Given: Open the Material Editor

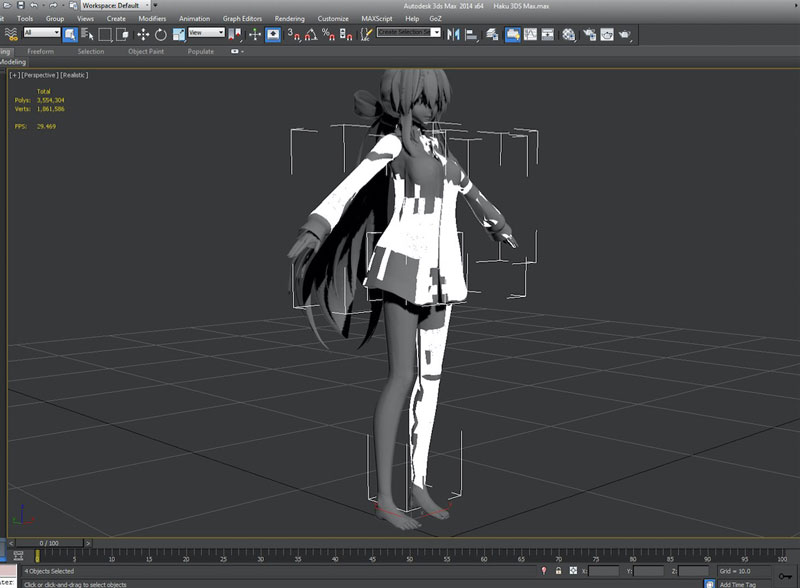Looking at the screenshot, I should (569, 34).
